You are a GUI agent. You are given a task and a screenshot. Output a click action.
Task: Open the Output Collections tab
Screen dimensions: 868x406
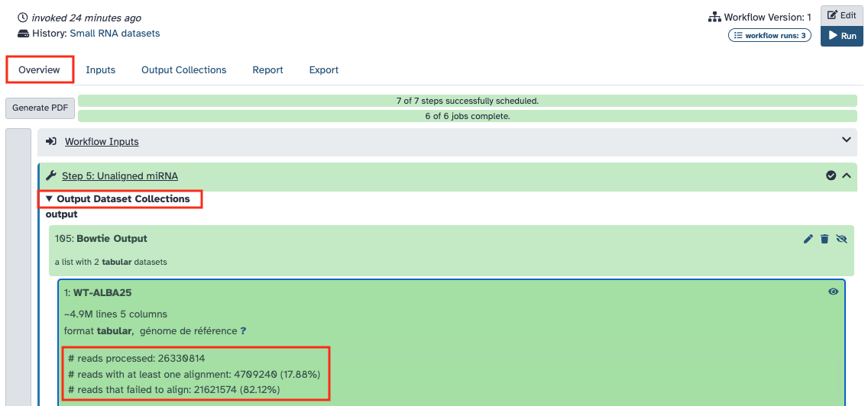pyautogui.click(x=184, y=70)
